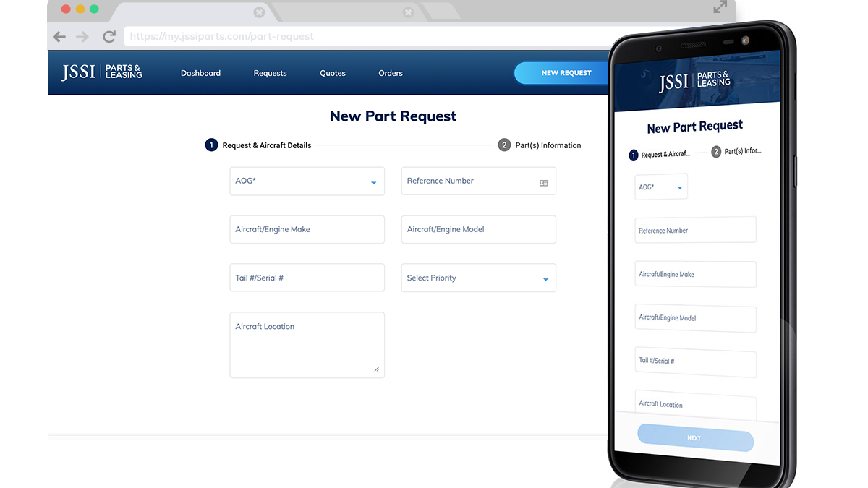The image size is (868, 488).
Task: Open the Dashboard nav item
Action: [x=200, y=73]
